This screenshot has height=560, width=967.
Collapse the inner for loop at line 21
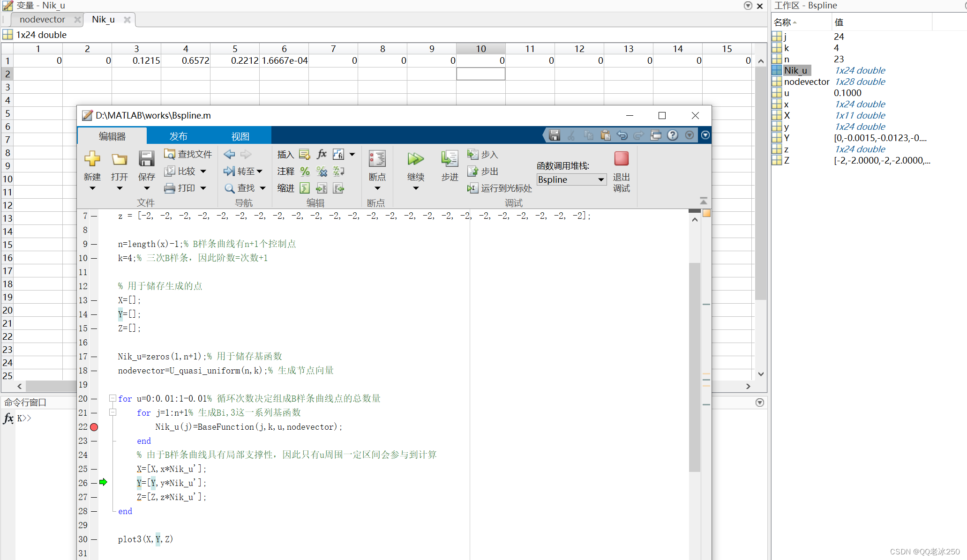pyautogui.click(x=112, y=412)
